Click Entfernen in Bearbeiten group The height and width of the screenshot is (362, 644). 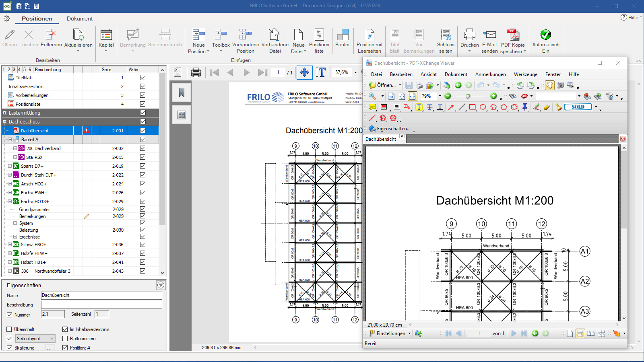point(51,38)
